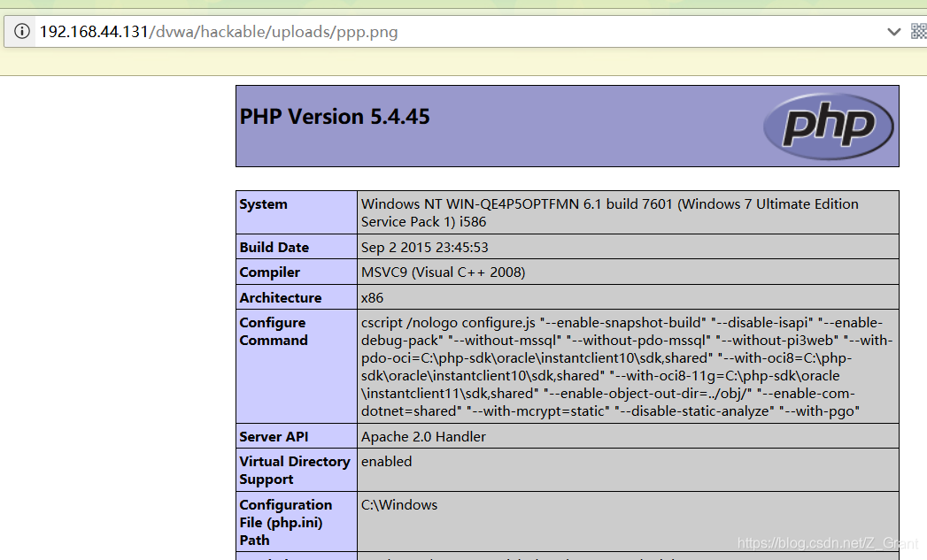
Task: Click the 'MSVC9 (Visual C++ 2008)' value
Action: pyautogui.click(x=443, y=272)
